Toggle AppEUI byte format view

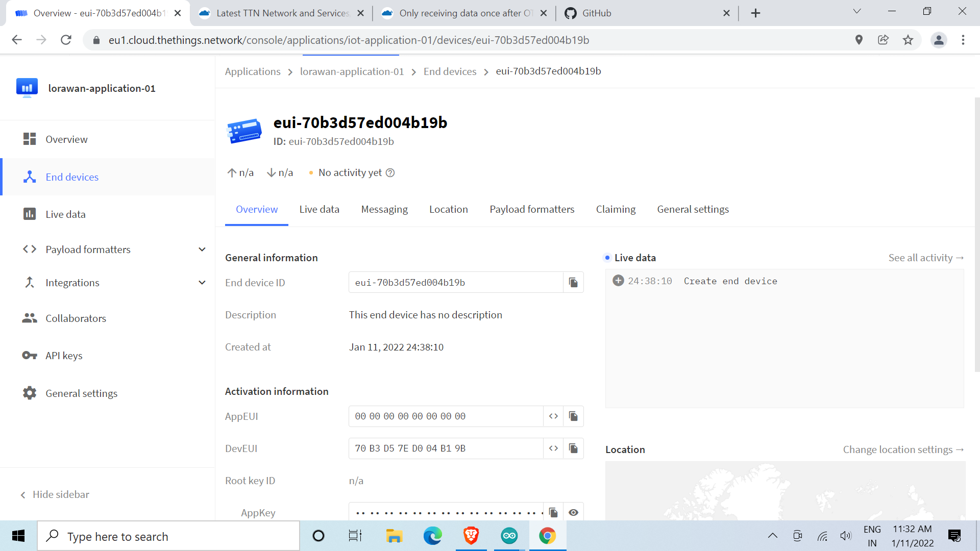553,416
